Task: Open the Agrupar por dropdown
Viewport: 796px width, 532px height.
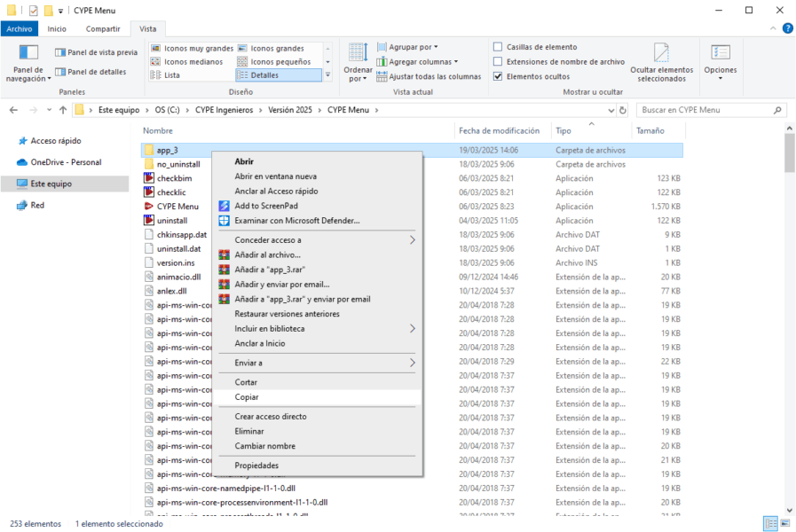Action: point(413,47)
